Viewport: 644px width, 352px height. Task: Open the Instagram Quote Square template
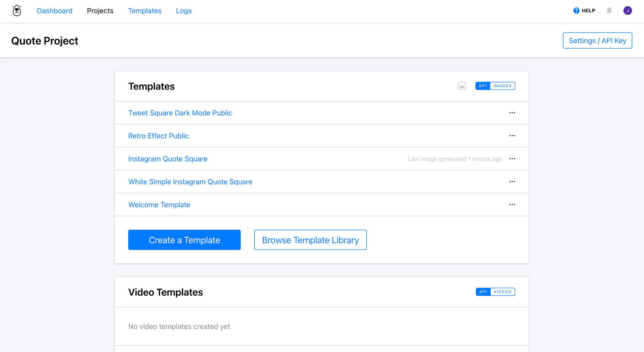(168, 159)
